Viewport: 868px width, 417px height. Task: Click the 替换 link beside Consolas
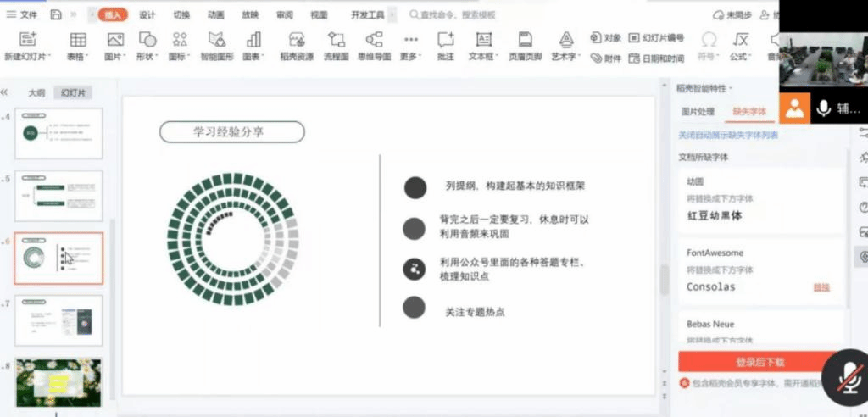821,287
